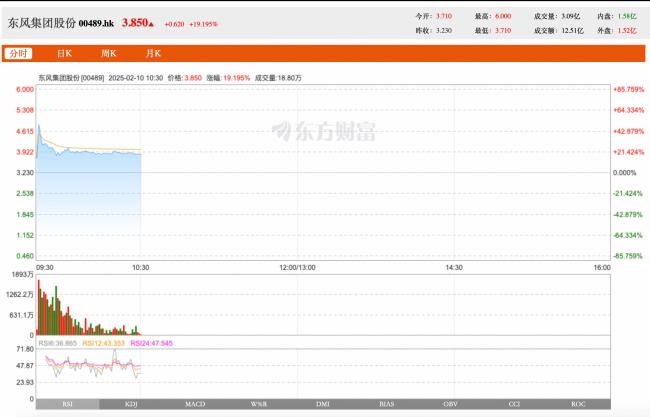Select the RSI indicator tab

tap(68, 404)
